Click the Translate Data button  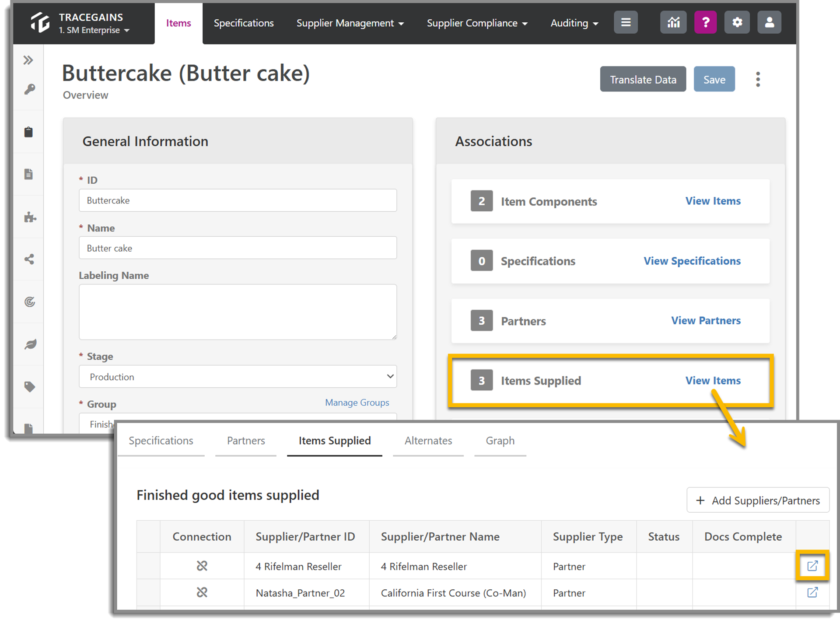(643, 79)
